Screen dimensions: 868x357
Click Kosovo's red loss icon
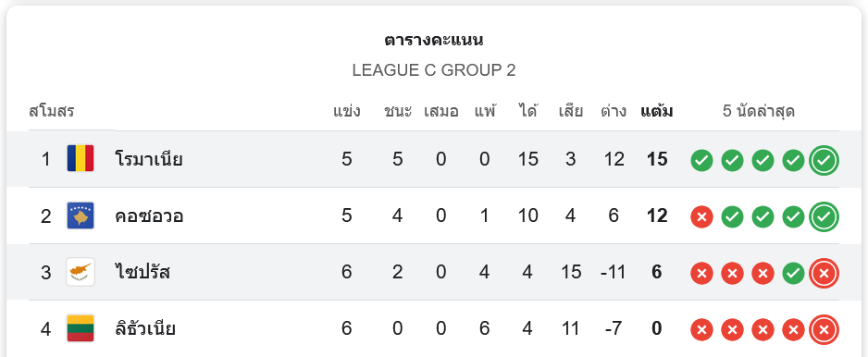pyautogui.click(x=701, y=217)
